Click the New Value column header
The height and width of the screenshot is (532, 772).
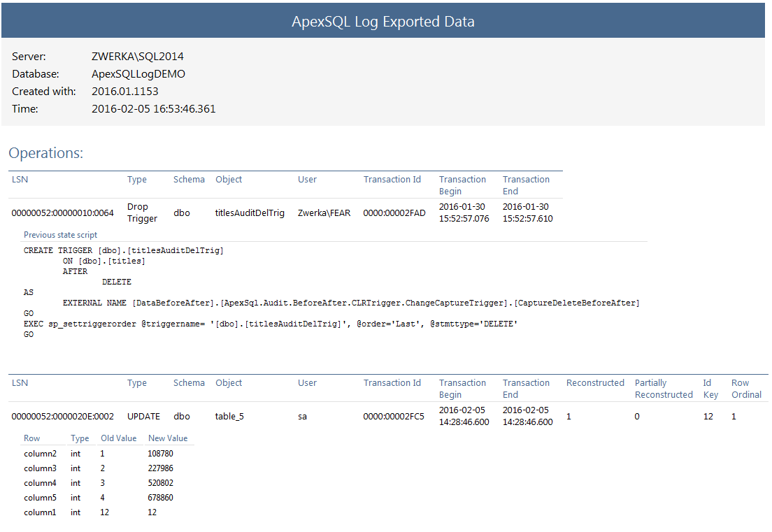(x=168, y=438)
